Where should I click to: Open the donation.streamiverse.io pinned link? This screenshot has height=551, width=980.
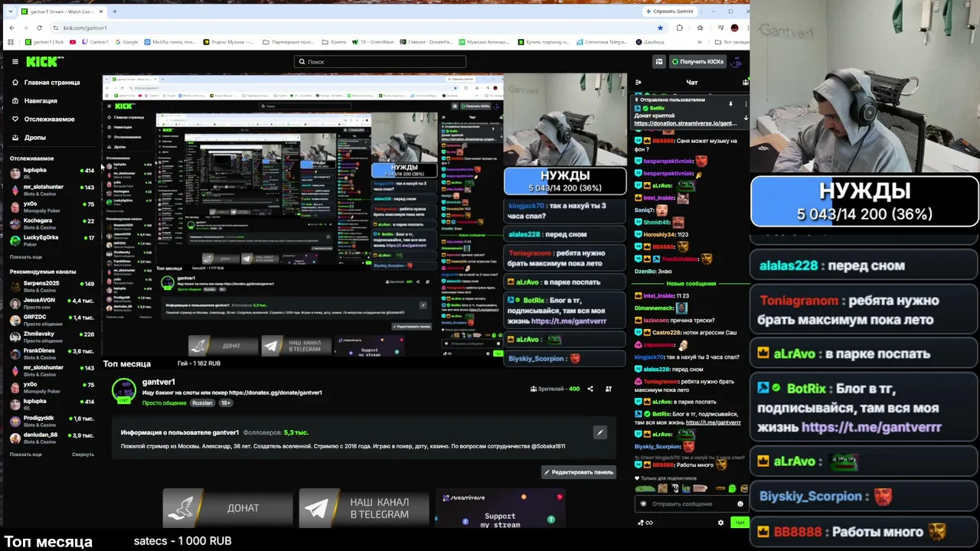coord(685,123)
